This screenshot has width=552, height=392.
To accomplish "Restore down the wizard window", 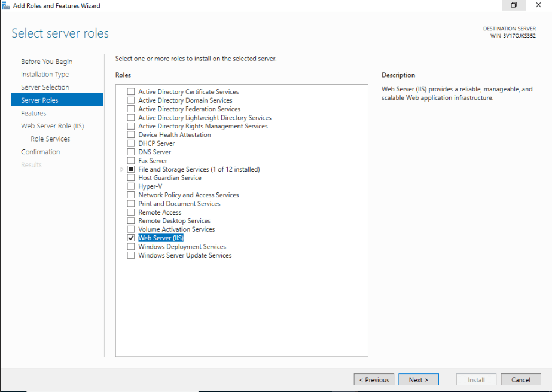I will [x=514, y=5].
